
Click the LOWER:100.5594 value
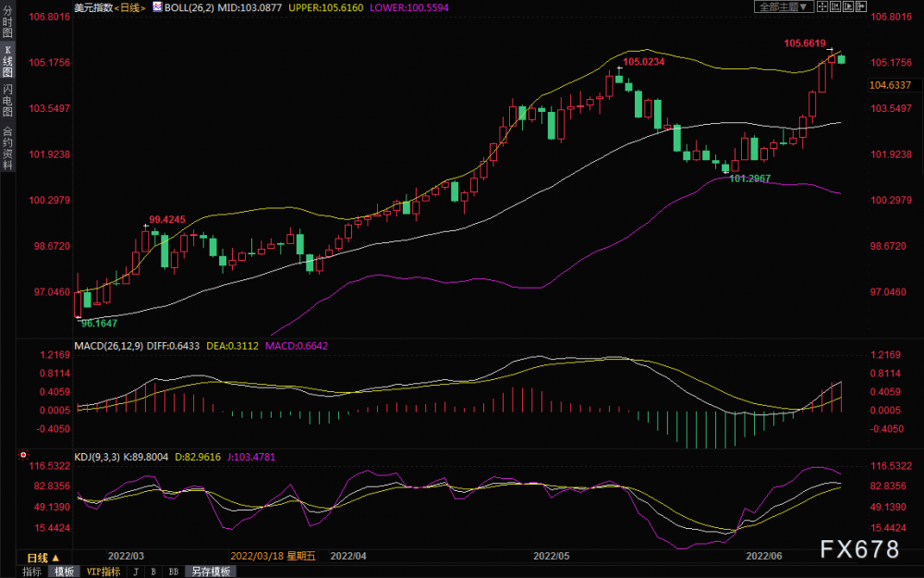409,7
